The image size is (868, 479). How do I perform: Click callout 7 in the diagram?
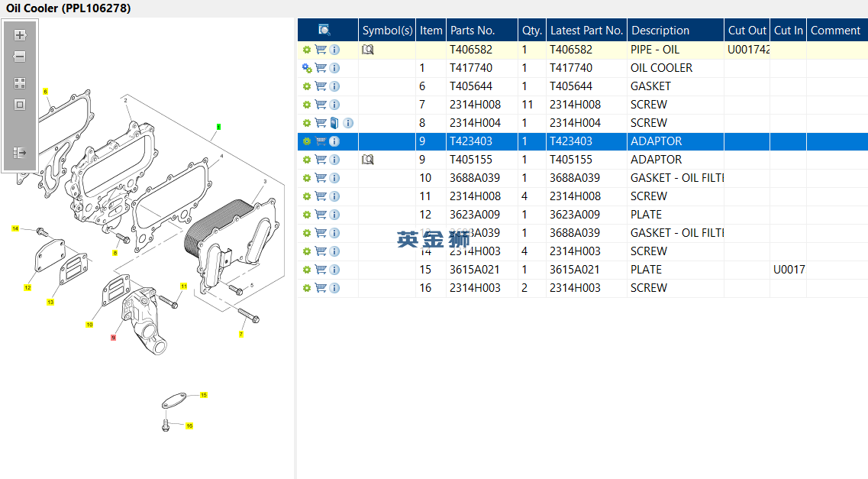point(241,335)
